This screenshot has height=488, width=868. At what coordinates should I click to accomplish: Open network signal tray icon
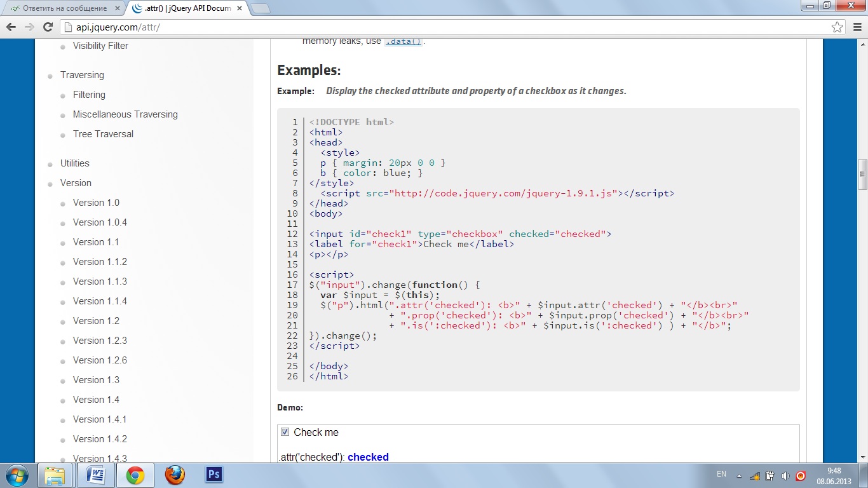[x=754, y=475]
